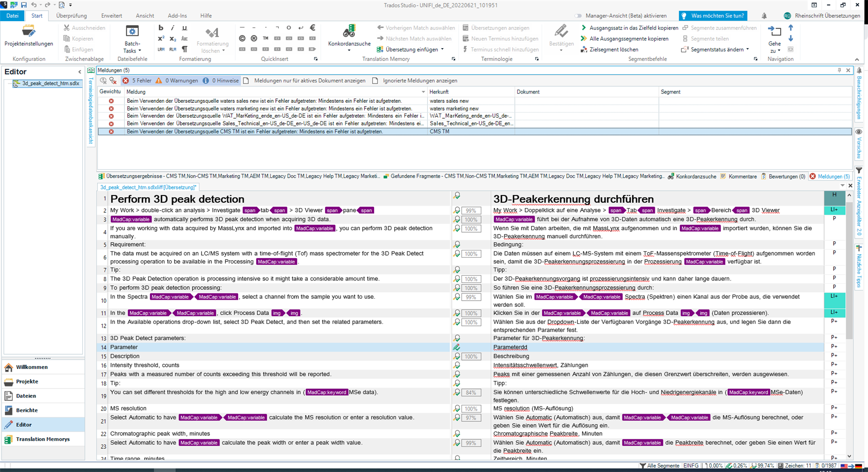Switch to the Erweitert ribbon tab
This screenshot has width=868, height=472.
pos(111,16)
